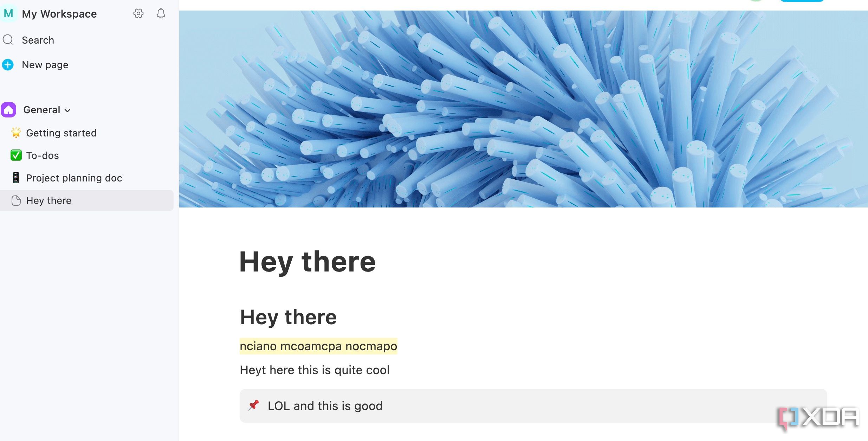Toggle the pinned callout block
Image resolution: width=868 pixels, height=441 pixels.
click(x=254, y=405)
